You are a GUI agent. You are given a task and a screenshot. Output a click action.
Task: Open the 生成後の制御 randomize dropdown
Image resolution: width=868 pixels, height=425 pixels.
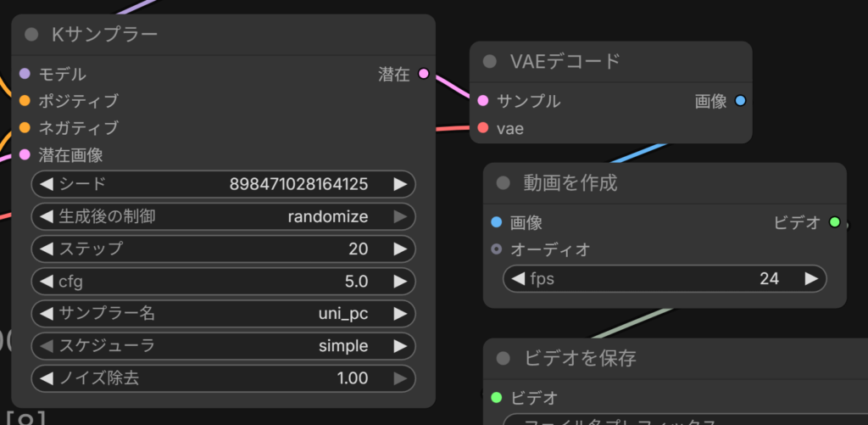223,216
